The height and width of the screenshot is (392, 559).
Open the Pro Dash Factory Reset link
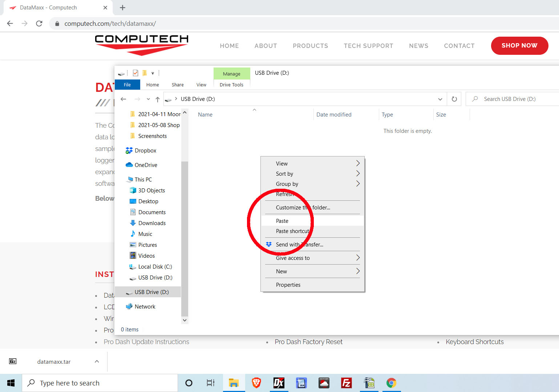[308, 342]
